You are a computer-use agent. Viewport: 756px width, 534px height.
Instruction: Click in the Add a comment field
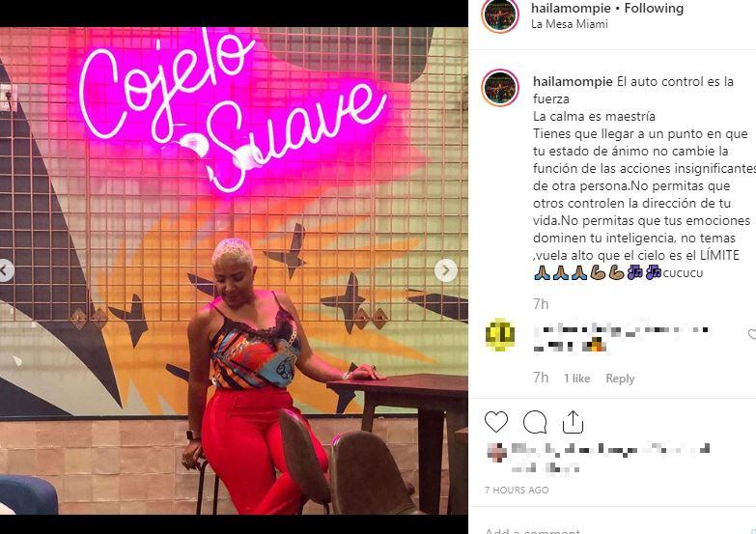click(x=612, y=530)
